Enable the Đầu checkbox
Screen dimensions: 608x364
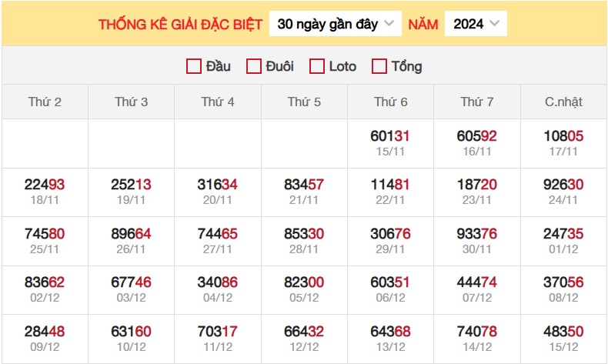[194, 66]
